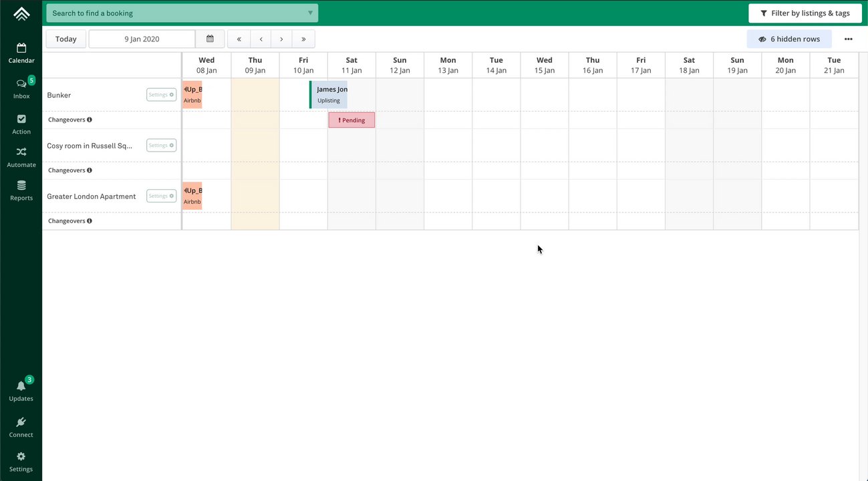Click Filter by listings & tags
The height and width of the screenshot is (481, 868).
point(805,13)
